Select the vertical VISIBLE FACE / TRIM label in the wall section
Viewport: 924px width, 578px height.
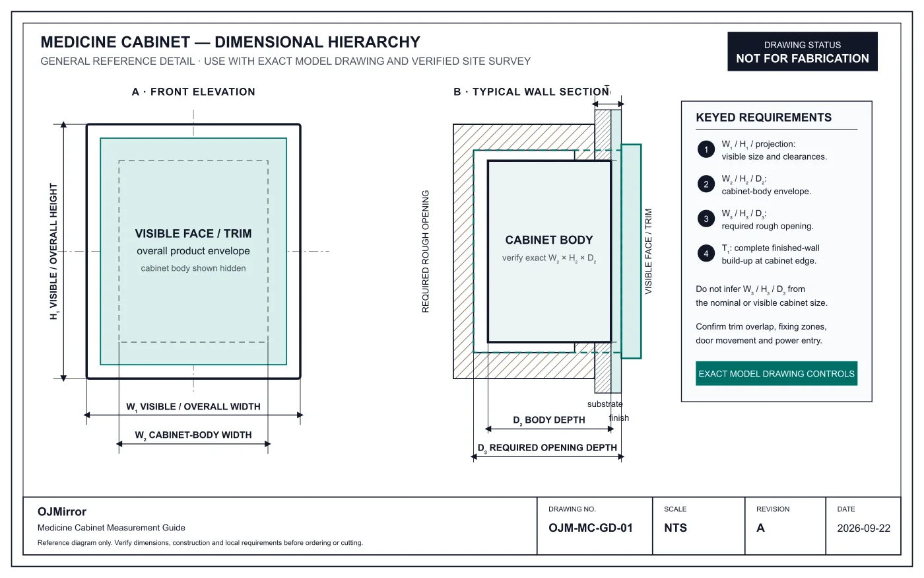pyautogui.click(x=648, y=252)
